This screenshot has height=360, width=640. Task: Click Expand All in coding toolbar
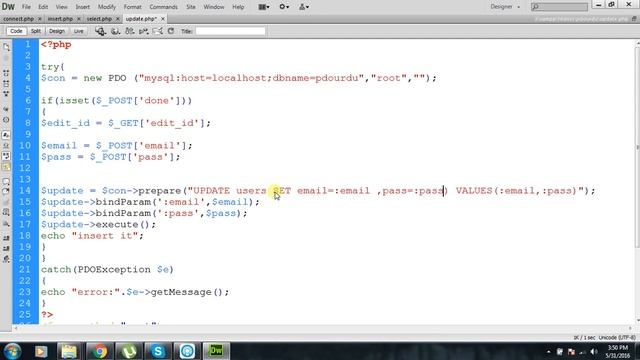(6, 94)
